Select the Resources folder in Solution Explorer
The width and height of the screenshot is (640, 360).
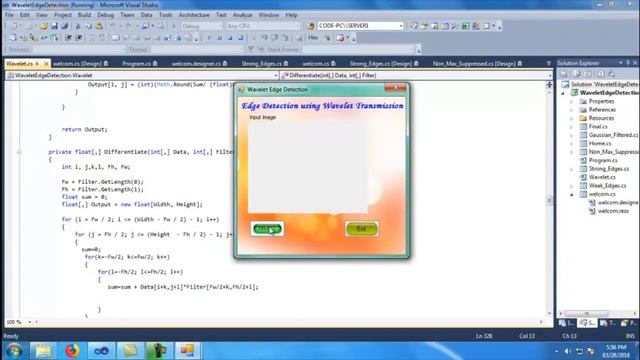[601, 118]
